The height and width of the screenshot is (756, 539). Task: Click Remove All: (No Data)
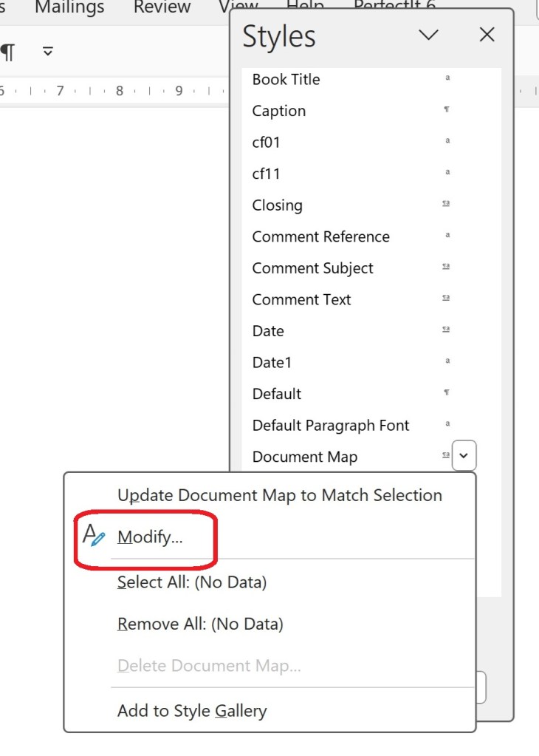(200, 624)
